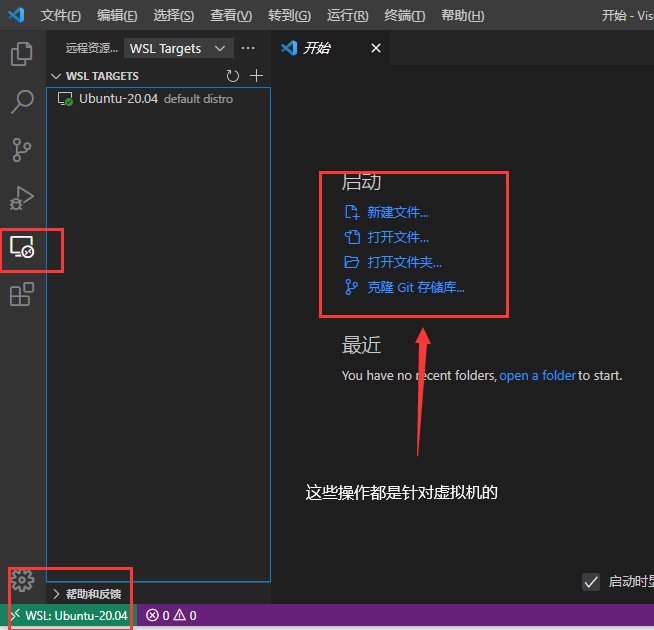Refresh the WSL Targets list
Screen dimensions: 654x630
[232, 76]
